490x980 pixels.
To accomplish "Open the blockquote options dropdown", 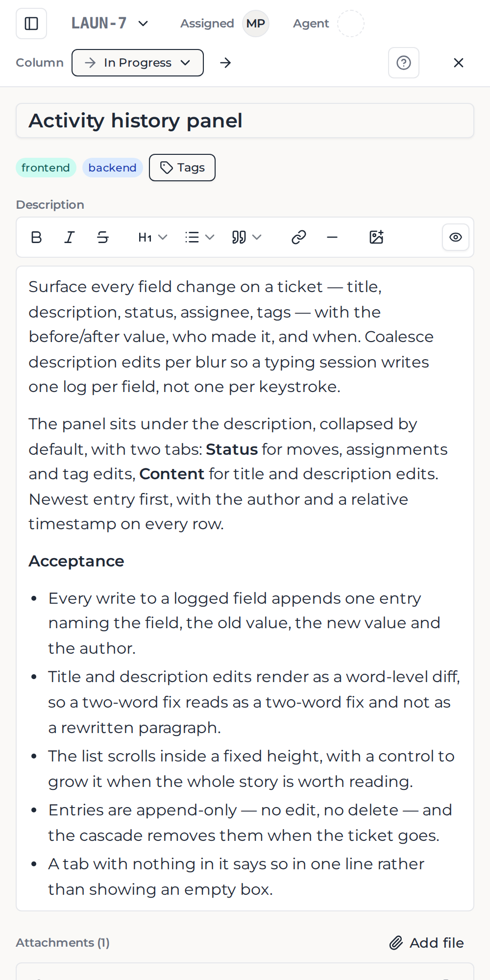I will pos(247,237).
